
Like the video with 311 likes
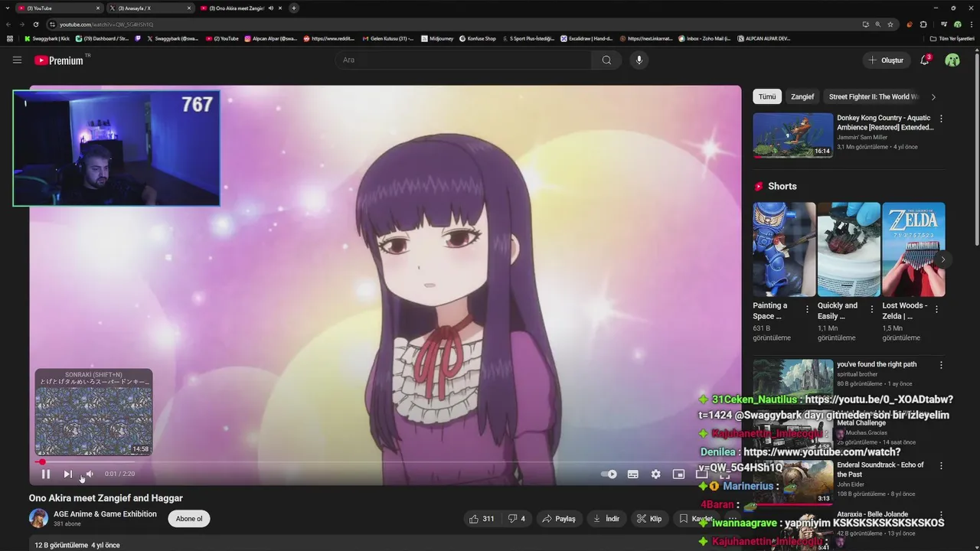pyautogui.click(x=482, y=519)
